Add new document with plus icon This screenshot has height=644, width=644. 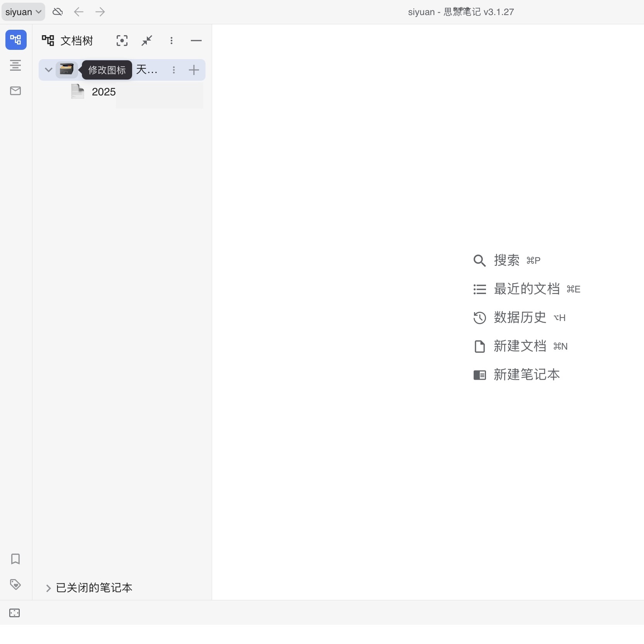[x=194, y=70]
